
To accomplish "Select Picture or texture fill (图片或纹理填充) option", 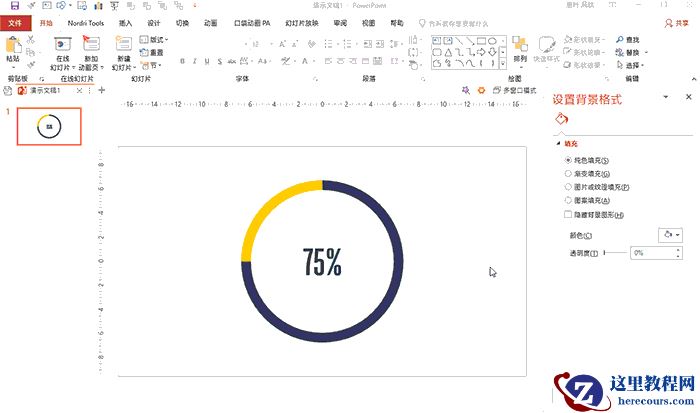I will tap(569, 187).
